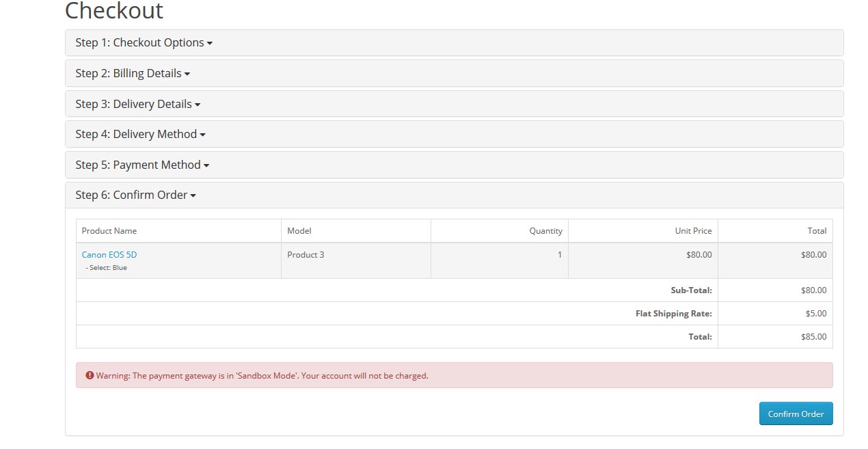Click the Checkout page heading

[x=114, y=11]
